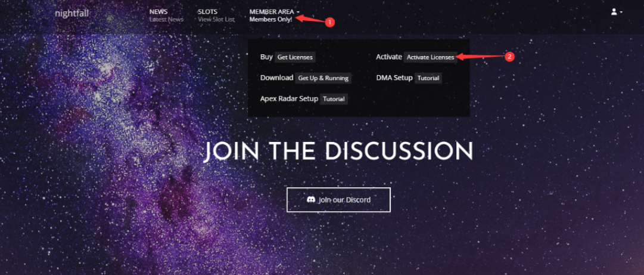Viewport: 644px width, 275px height.
Task: Expand the caret beside the user icon
Action: 621,13
